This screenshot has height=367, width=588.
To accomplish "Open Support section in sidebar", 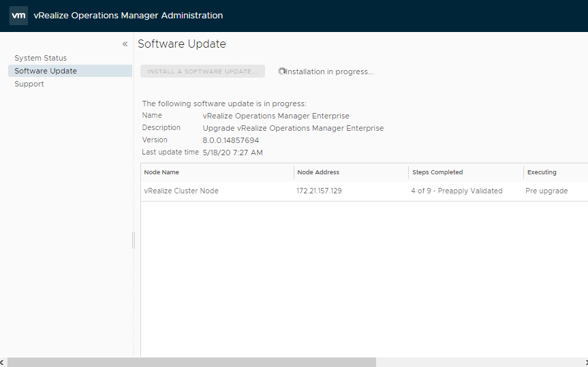I will [x=29, y=84].
